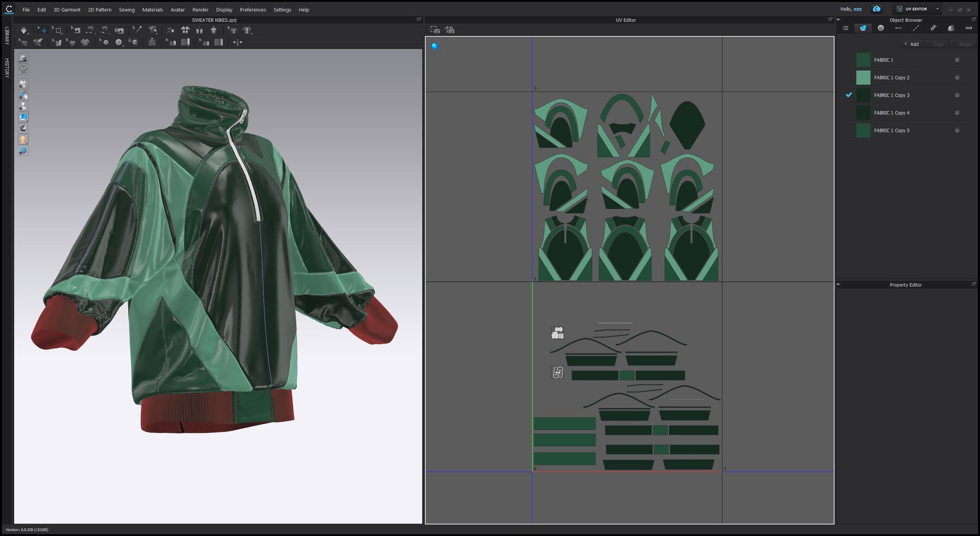Delete FABRIC 1 Copy 4 via its trash icon
This screenshot has width=980, height=536.
[x=957, y=113]
